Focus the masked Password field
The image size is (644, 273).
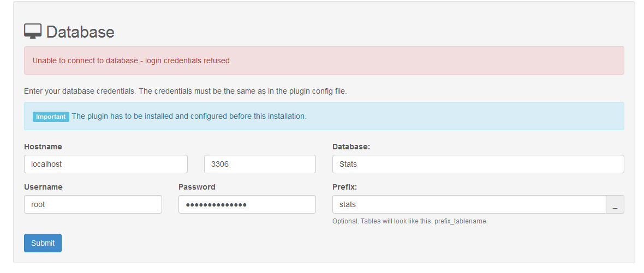[247, 204]
